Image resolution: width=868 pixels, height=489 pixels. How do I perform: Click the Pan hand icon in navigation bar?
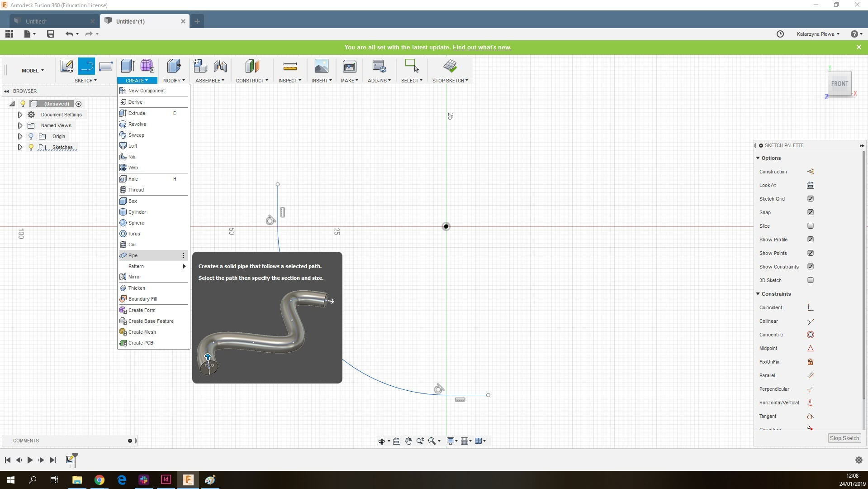click(408, 441)
